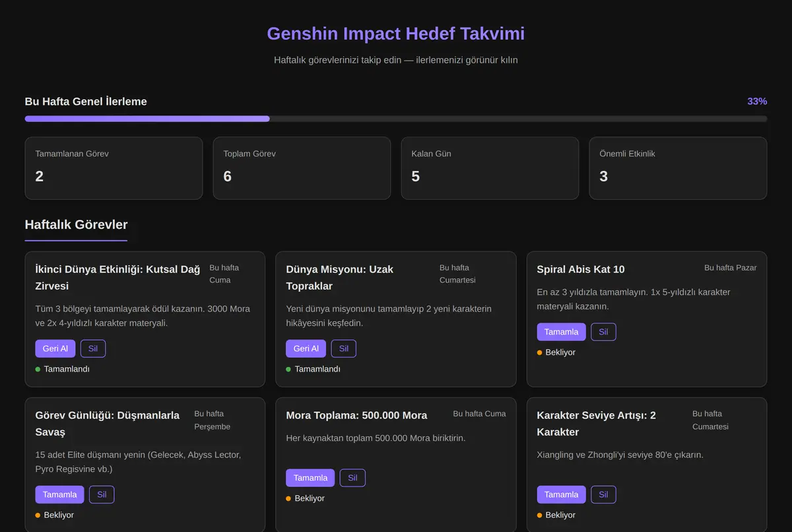Click the Spiral Abis Kat 10 title
The height and width of the screenshot is (532, 792).
[x=581, y=269]
